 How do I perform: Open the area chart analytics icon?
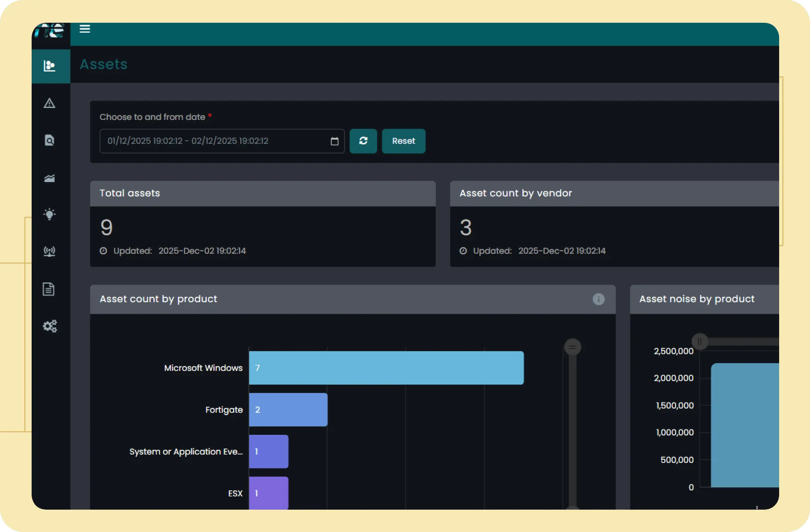tap(49, 178)
